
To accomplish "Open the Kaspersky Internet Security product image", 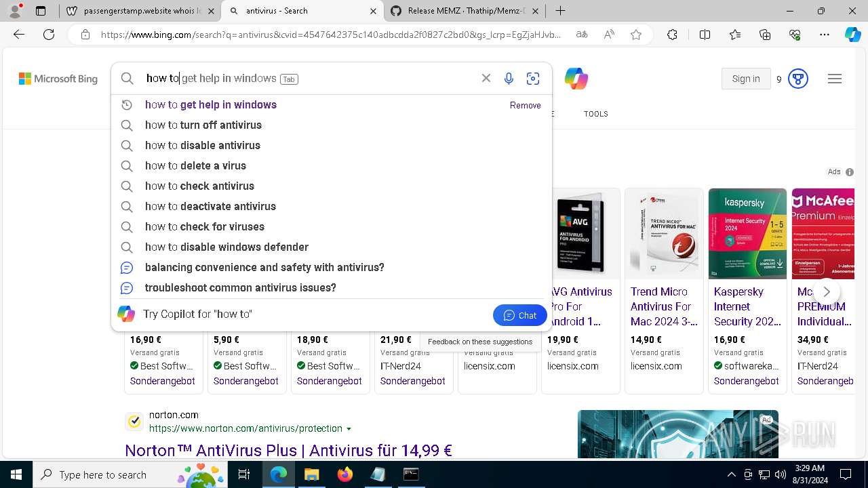I will [747, 234].
